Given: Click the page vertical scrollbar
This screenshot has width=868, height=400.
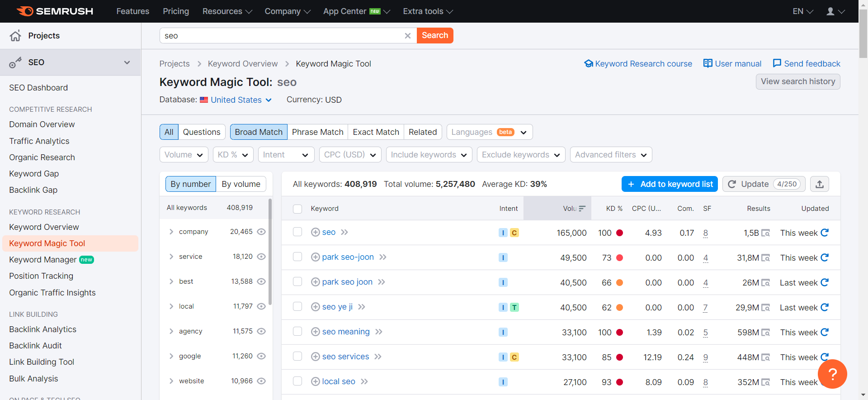Looking at the screenshot, I should point(863,33).
